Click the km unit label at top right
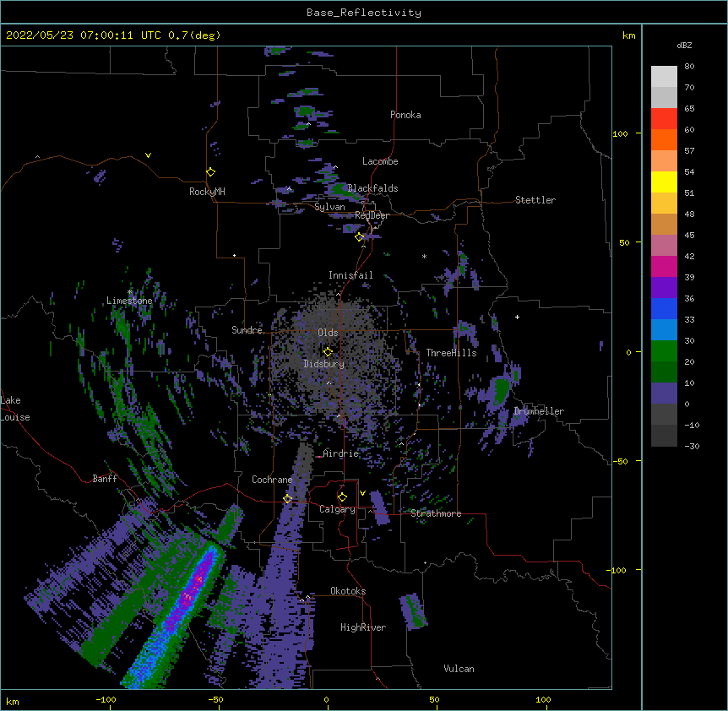 pyautogui.click(x=629, y=35)
